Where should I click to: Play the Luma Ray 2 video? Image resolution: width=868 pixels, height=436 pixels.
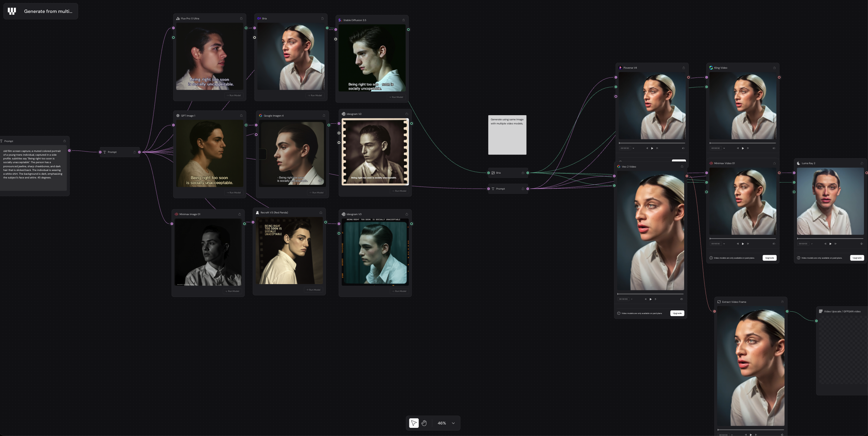point(830,244)
